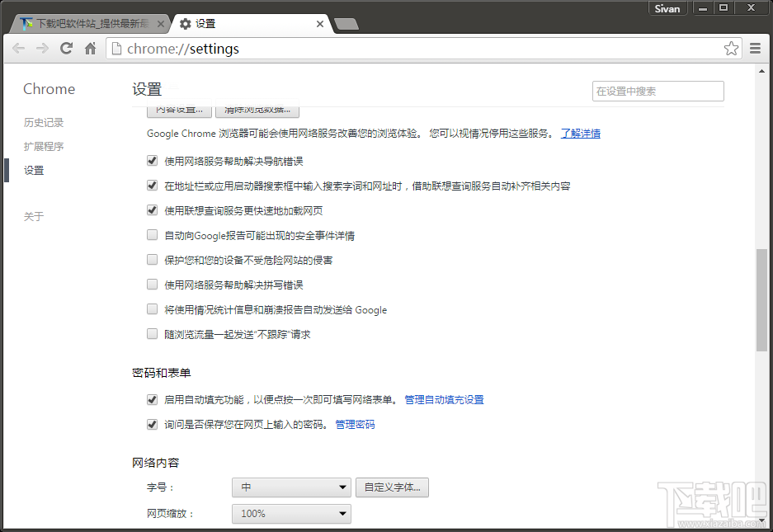Switch to the 下载吧软件站 tab
The image size is (773, 532).
(82, 24)
